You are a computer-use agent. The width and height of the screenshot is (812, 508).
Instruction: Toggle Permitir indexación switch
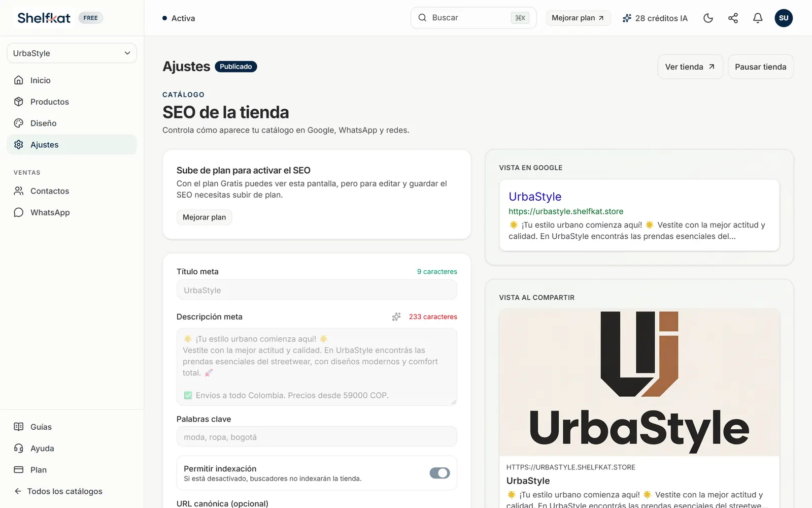click(439, 473)
